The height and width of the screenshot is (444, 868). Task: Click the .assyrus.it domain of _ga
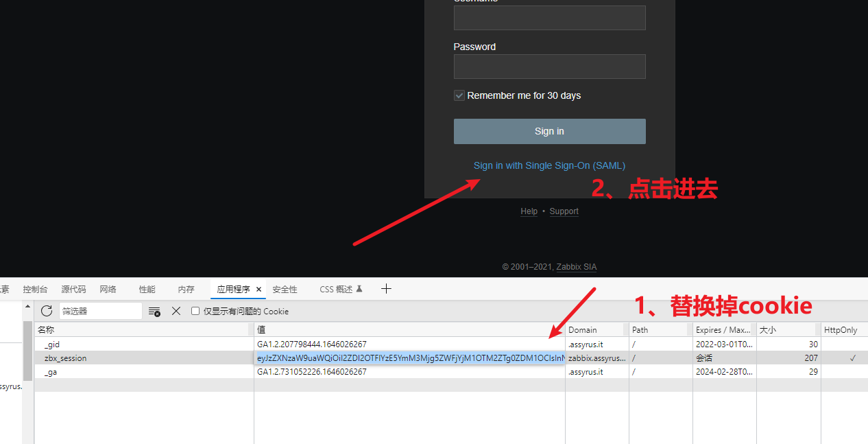coord(597,372)
